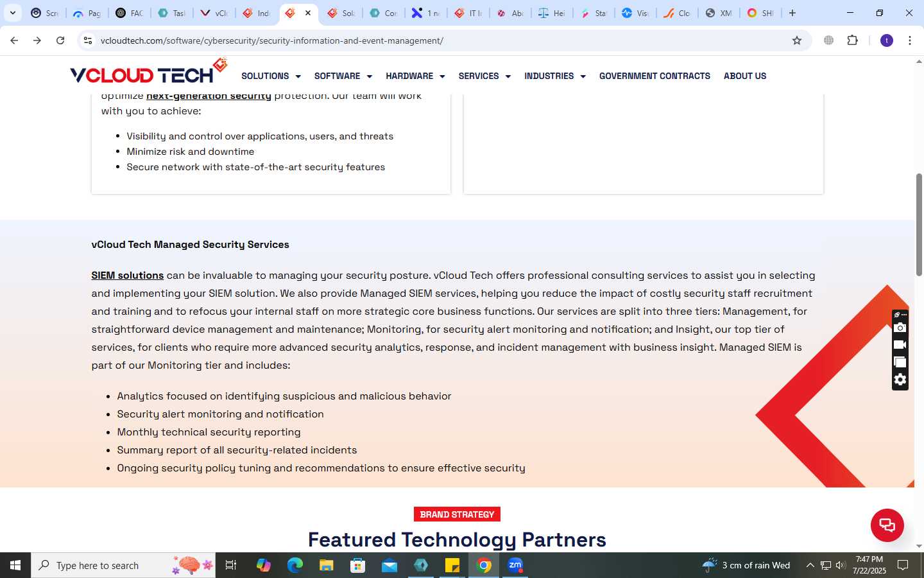Open the tab search dropdown arrow
The image size is (924, 578).
(x=13, y=13)
